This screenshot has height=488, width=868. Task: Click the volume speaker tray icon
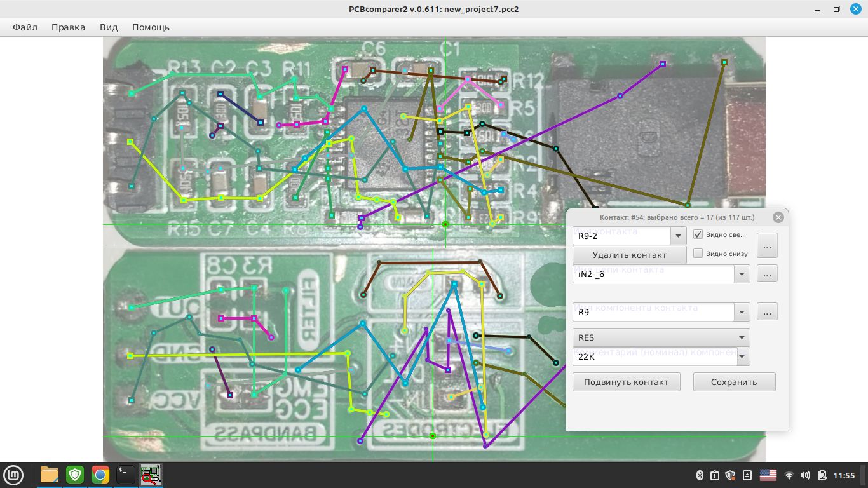coord(806,475)
